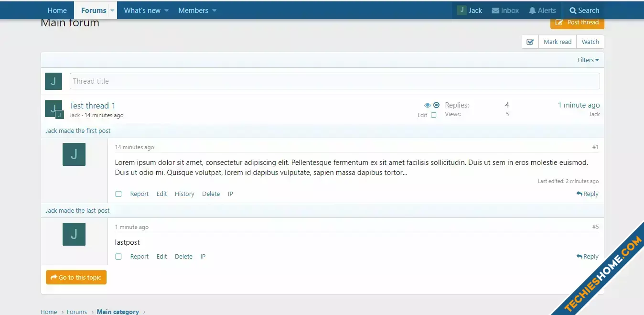The image size is (644, 315).
Task: Click Report on post #1
Action: tap(140, 194)
